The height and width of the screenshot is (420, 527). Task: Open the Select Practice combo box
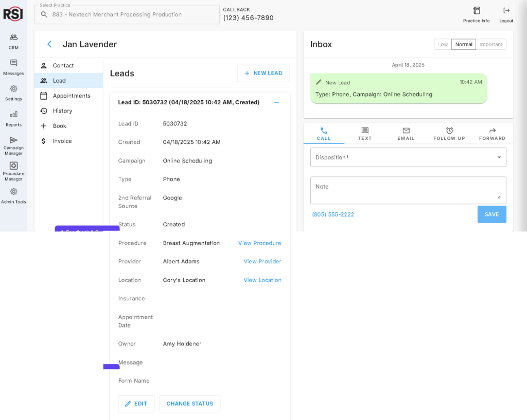point(127,14)
